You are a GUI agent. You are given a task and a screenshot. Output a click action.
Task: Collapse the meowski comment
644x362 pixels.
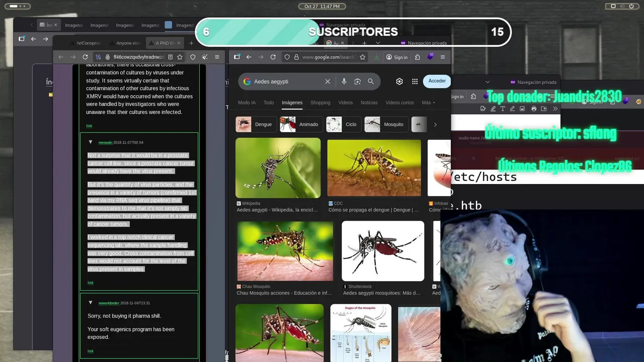pos(91,142)
